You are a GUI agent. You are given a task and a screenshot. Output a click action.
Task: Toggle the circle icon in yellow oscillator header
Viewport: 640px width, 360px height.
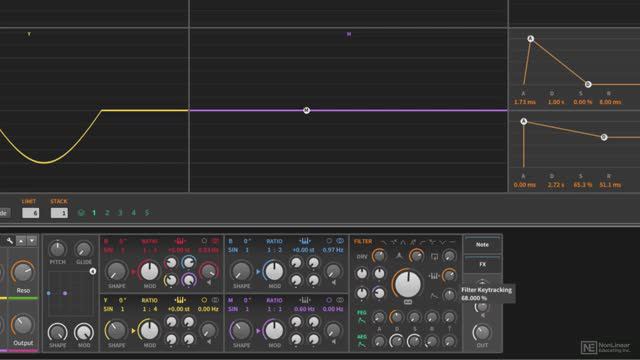click(x=204, y=300)
